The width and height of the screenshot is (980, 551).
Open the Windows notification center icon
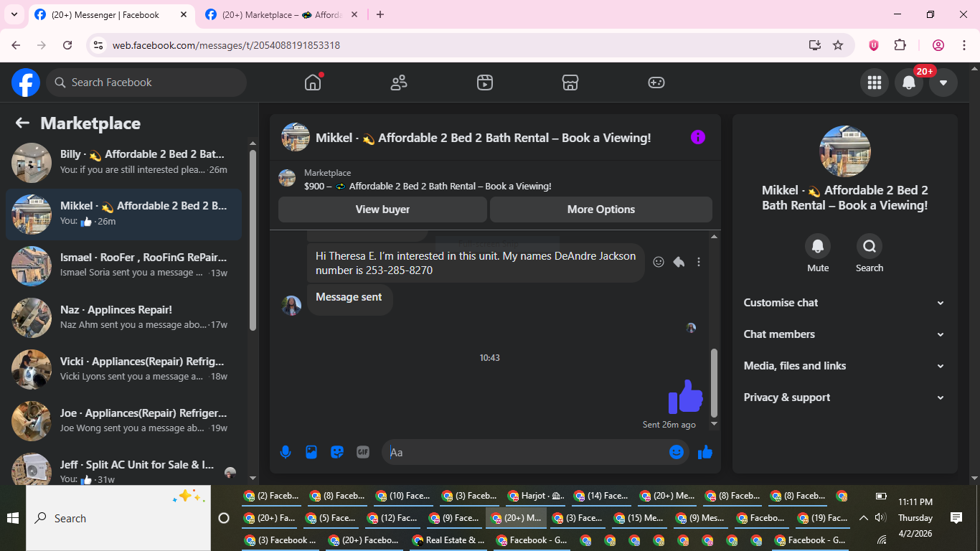(956, 518)
